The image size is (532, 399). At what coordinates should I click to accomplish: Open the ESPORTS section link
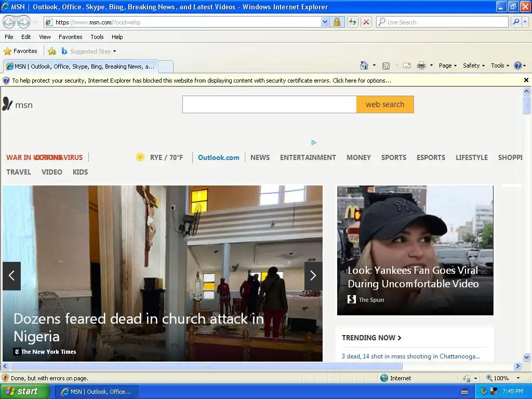point(431,157)
